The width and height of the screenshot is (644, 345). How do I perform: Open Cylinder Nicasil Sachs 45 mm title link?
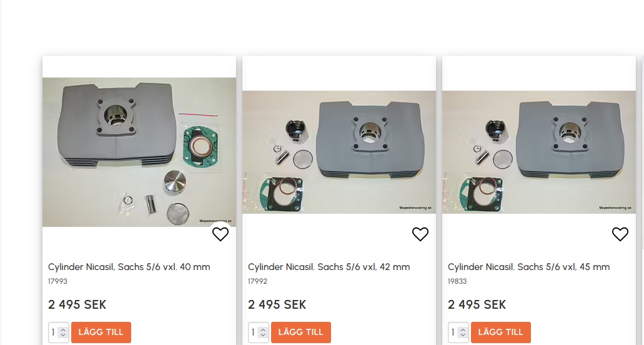[x=529, y=267]
